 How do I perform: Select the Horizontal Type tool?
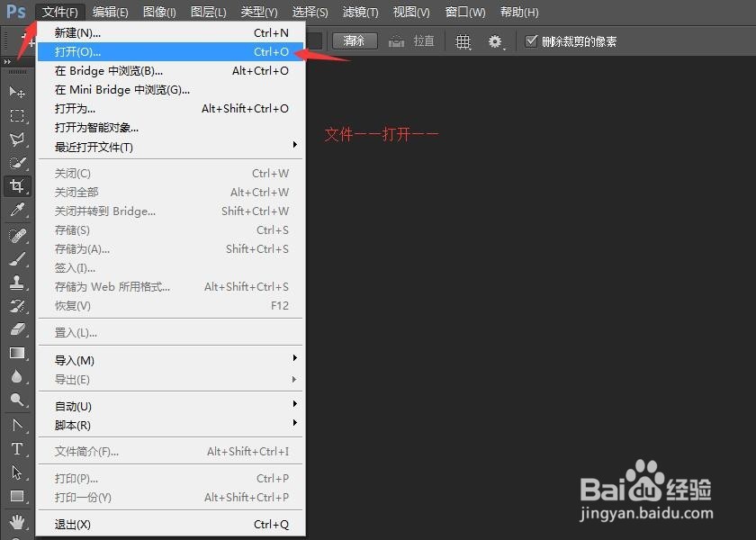(18, 447)
